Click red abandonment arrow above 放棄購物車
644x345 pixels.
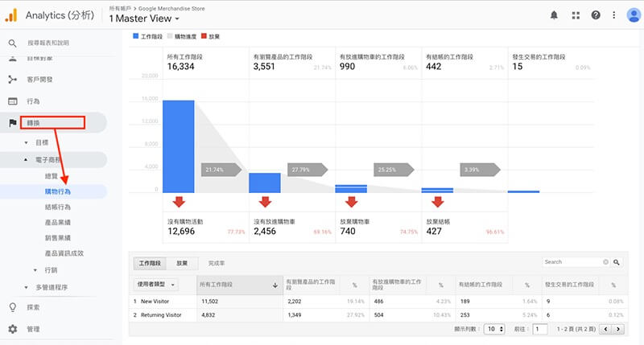[351, 202]
